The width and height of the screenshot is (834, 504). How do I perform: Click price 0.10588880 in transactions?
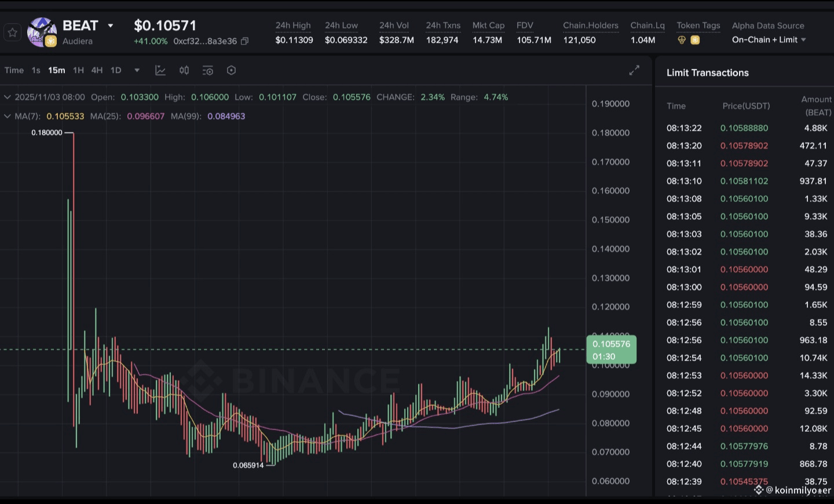pyautogui.click(x=744, y=128)
